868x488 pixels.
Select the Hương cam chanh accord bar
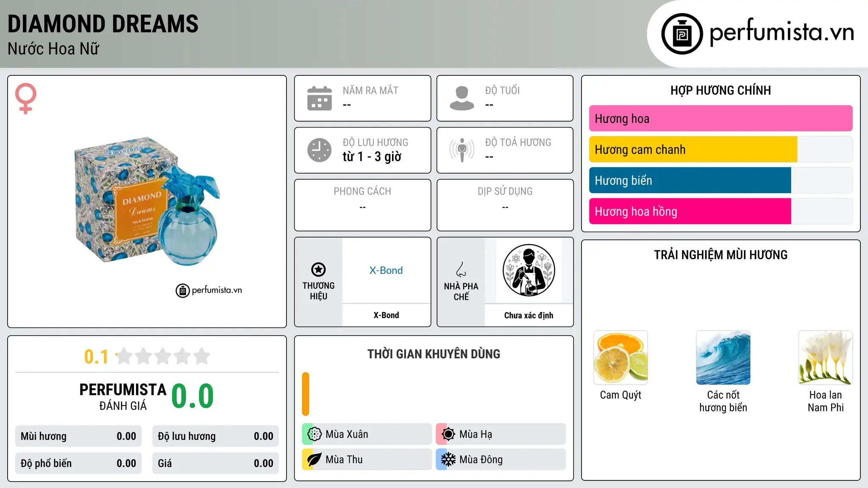coord(721,150)
